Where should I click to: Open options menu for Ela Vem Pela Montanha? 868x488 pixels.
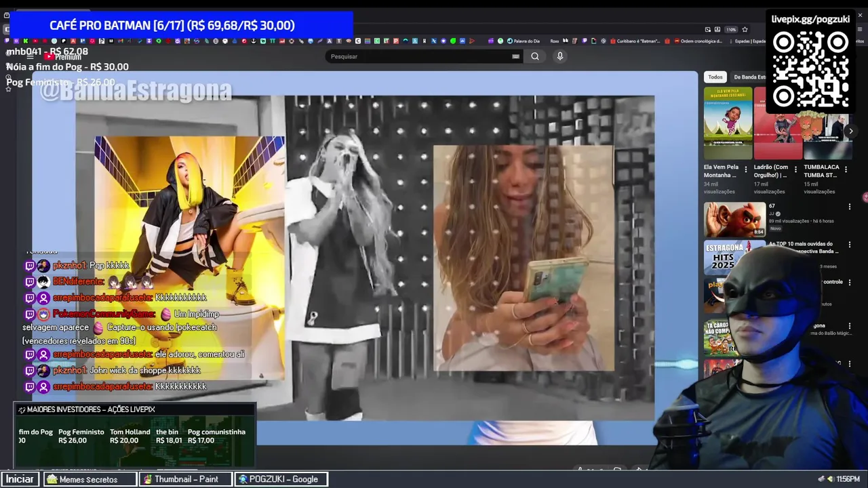[746, 169]
